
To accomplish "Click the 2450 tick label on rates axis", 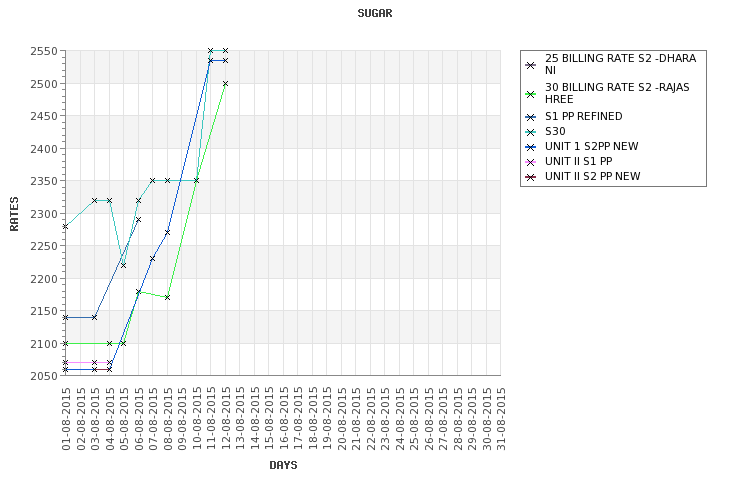I will tap(44, 116).
